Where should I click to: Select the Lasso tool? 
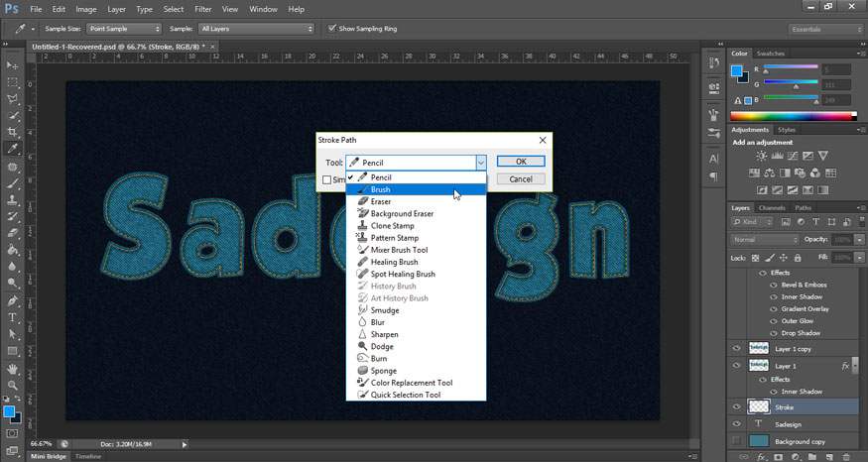tap(12, 99)
